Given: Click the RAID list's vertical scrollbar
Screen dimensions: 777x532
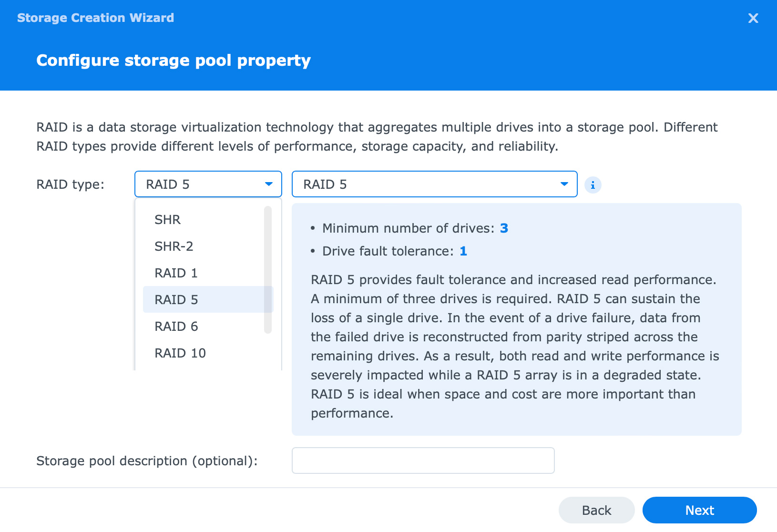Looking at the screenshot, I should pos(268,269).
